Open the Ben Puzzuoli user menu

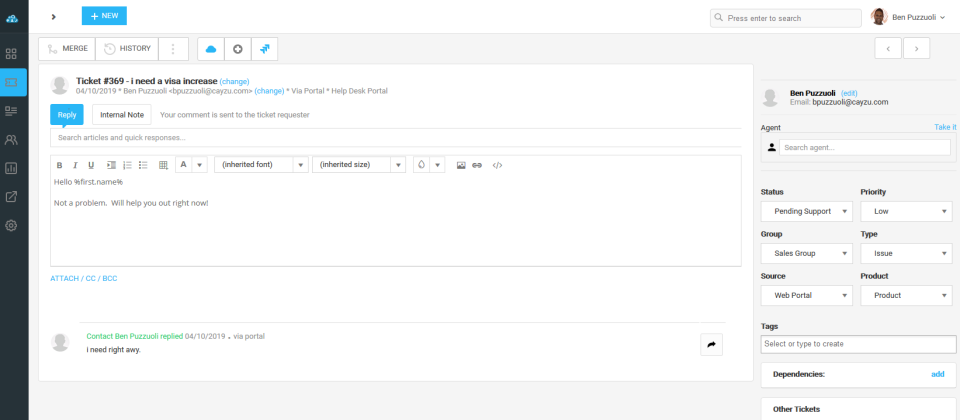tap(908, 17)
